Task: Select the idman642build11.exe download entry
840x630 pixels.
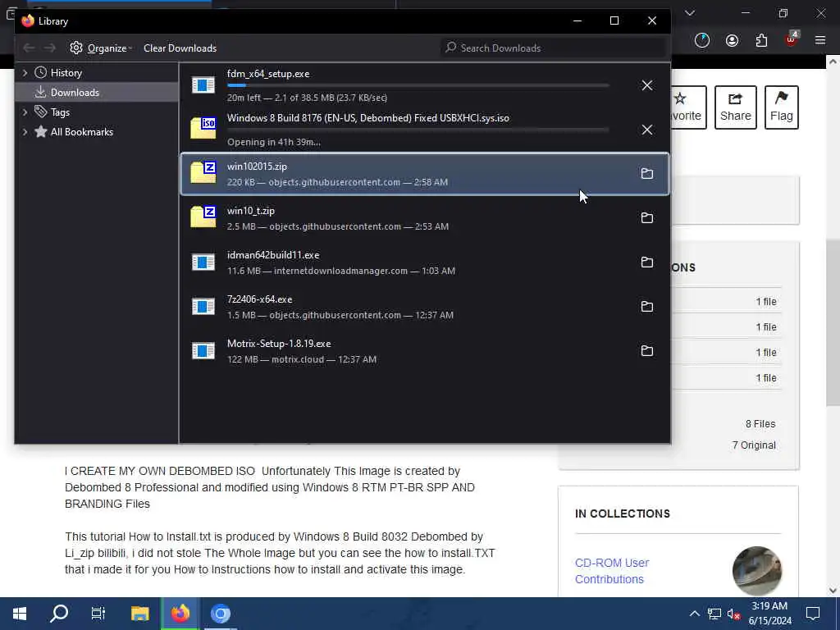Action: coord(425,262)
